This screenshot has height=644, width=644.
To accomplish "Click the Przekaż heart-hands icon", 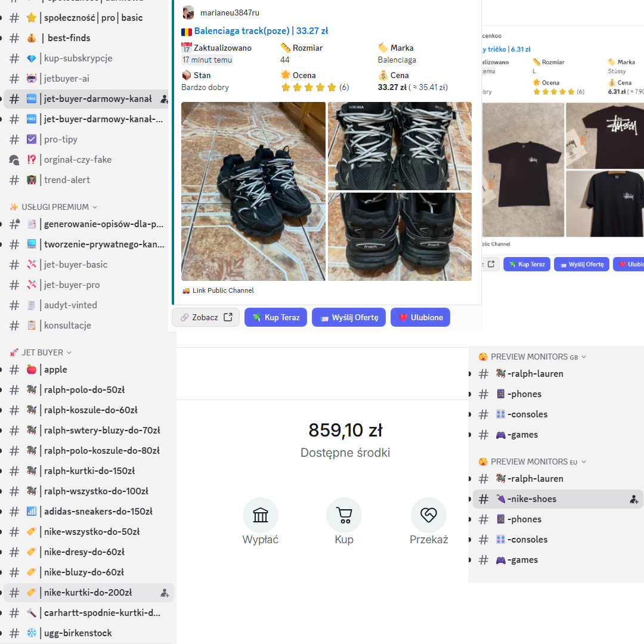I will pos(429,515).
